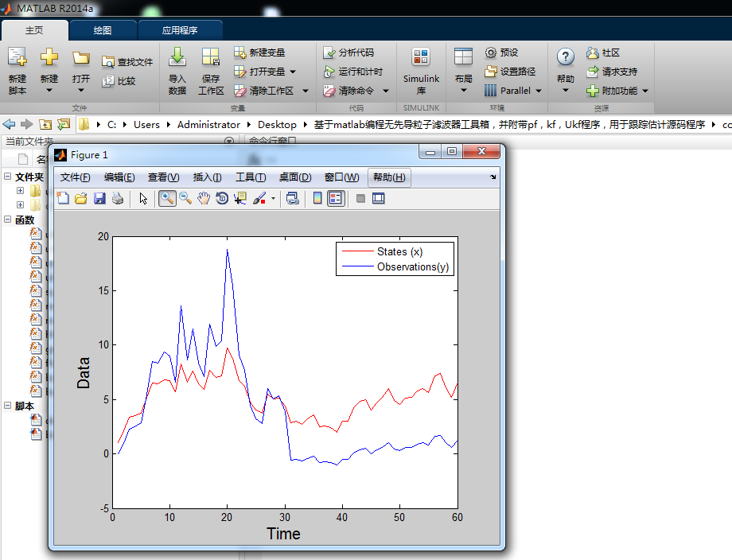Viewport: 732px width, 560px height.
Task: Toggle Insert Legend in Figure 1
Action: [x=336, y=198]
